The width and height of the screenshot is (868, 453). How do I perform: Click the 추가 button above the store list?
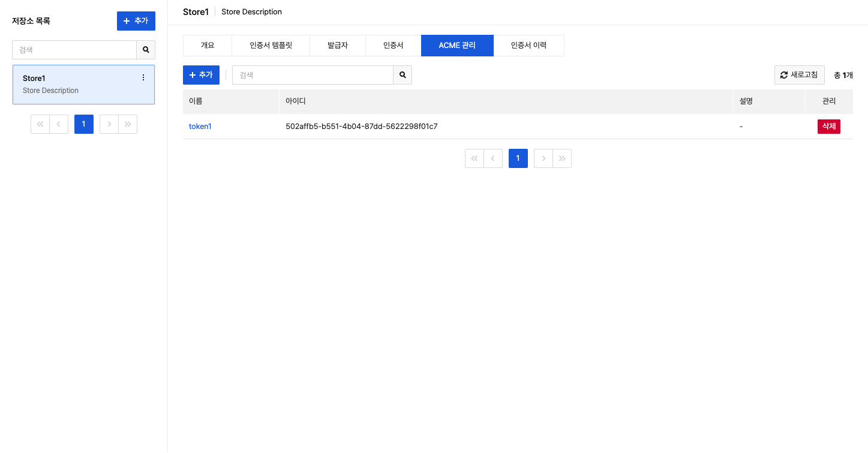click(136, 20)
